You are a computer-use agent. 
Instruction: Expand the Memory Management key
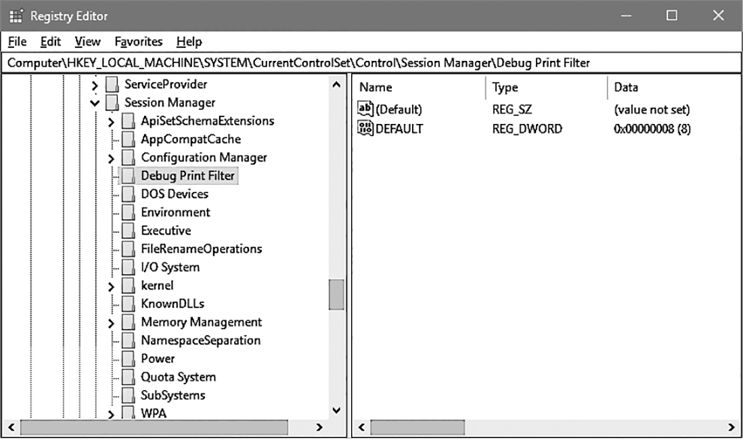point(111,322)
